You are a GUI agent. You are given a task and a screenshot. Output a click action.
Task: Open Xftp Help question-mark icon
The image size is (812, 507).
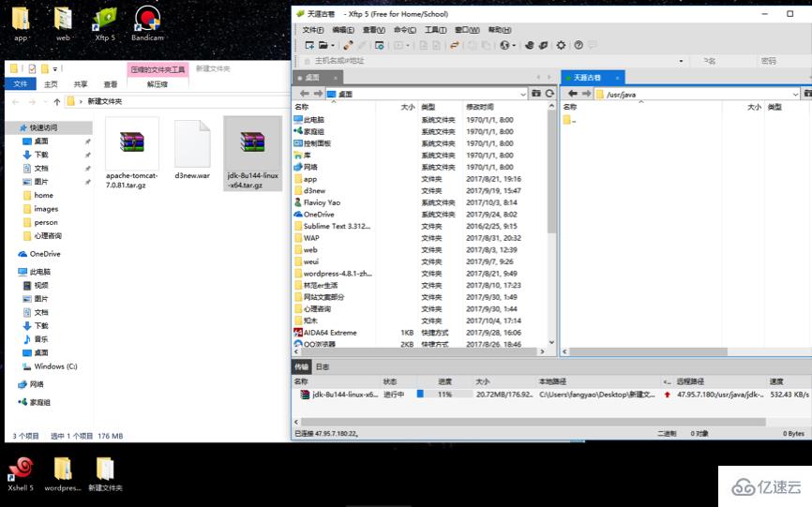click(x=579, y=46)
